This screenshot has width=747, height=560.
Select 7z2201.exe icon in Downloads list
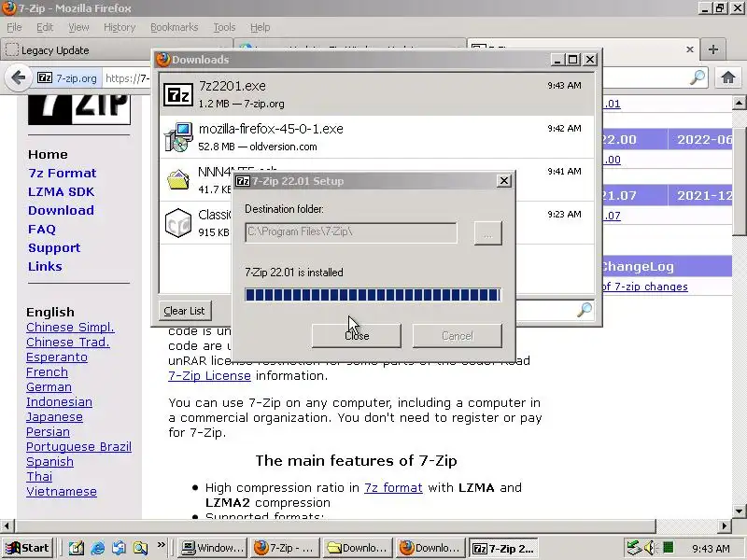coord(178,94)
